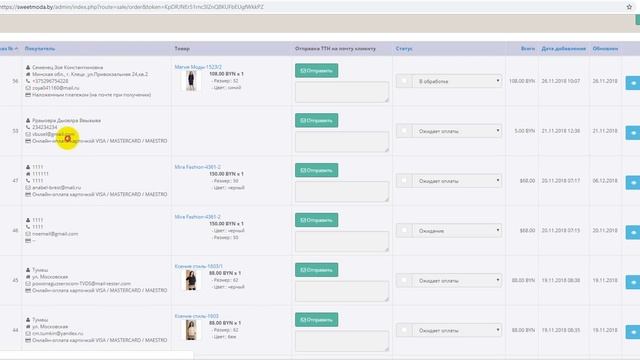This screenshot has width=640, height=360.
Task: Click 'Отправить' button for order 53
Action: 316,120
